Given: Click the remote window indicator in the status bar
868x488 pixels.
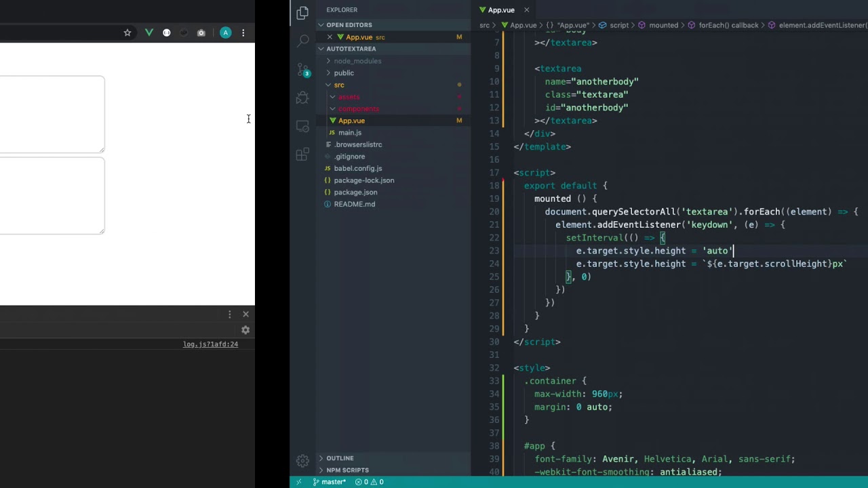Looking at the screenshot, I should pyautogui.click(x=298, y=482).
